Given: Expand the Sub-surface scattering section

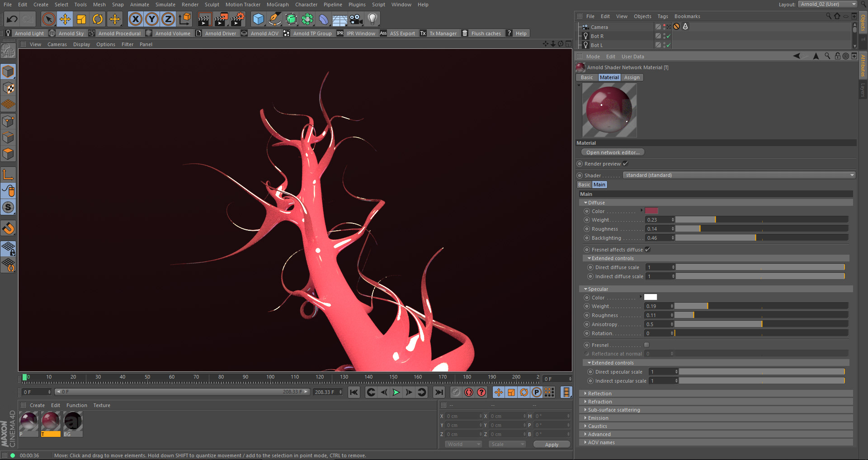Looking at the screenshot, I should 613,410.
